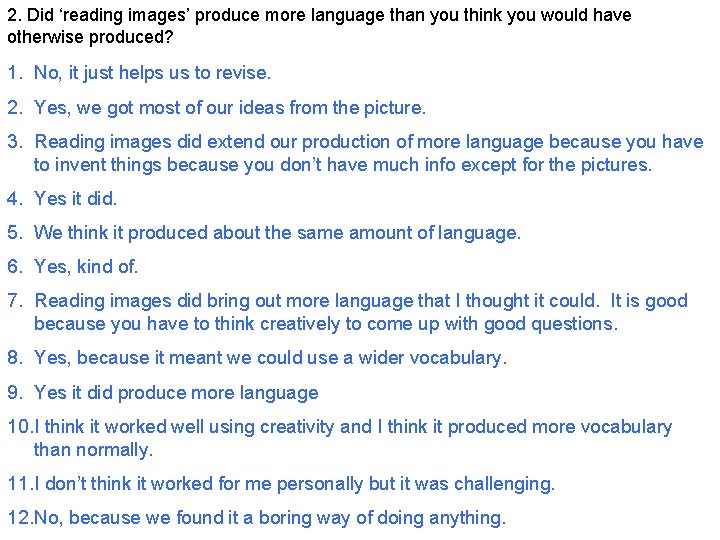The width and height of the screenshot is (720, 540).
Task: Select "We think it produced about the same amount"
Action: [x=277, y=233]
